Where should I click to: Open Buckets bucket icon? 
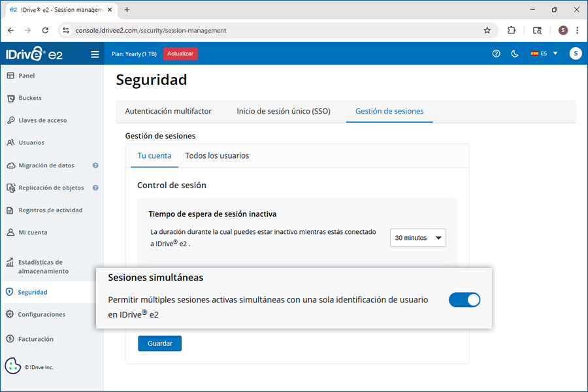pos(11,98)
